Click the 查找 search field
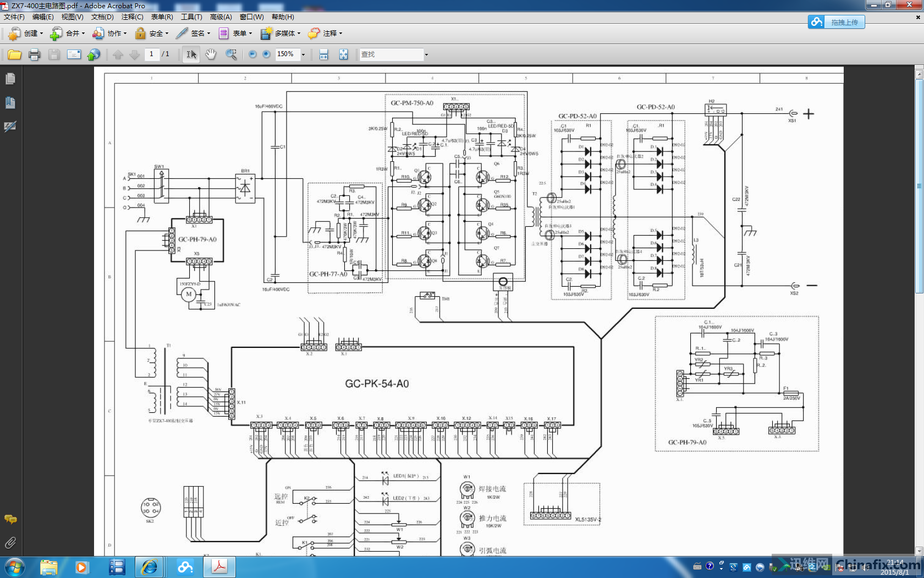The image size is (924, 578). [x=391, y=54]
